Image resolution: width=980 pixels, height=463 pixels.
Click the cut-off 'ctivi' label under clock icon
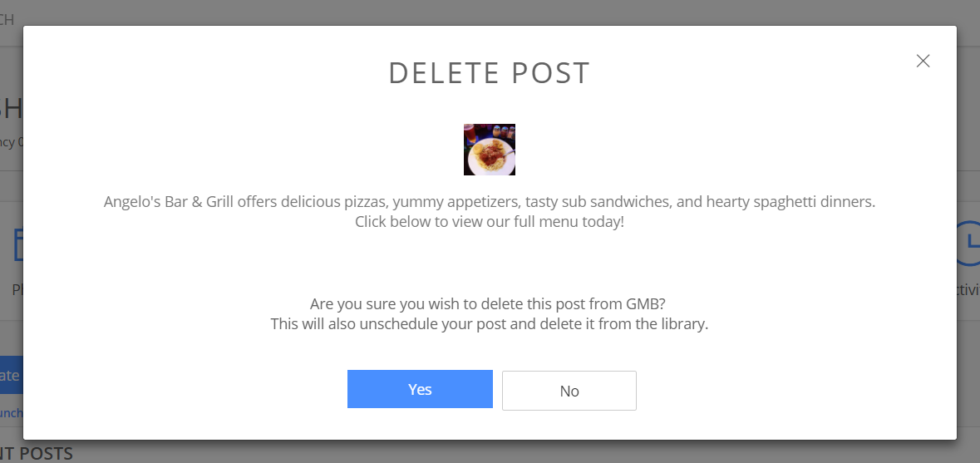968,290
